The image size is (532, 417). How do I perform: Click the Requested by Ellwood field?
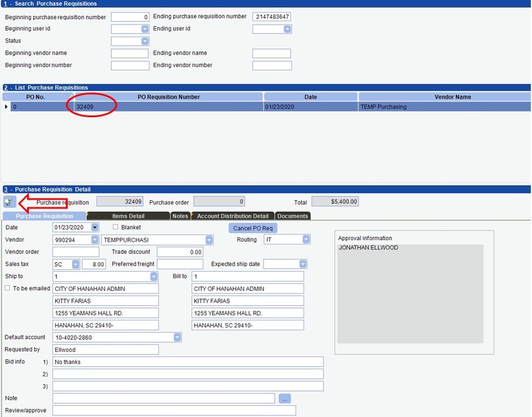pyautogui.click(x=105, y=349)
